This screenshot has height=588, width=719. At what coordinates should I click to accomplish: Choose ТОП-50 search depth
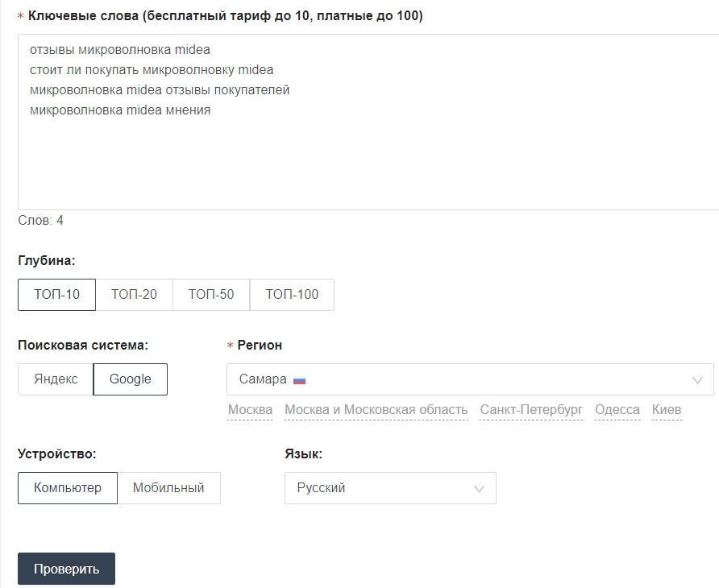coord(211,295)
